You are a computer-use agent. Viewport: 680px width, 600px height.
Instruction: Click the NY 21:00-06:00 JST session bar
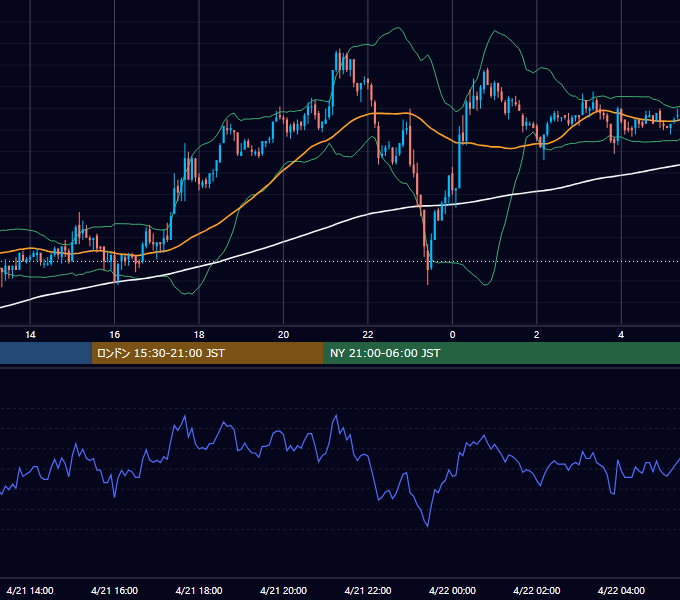click(502, 353)
